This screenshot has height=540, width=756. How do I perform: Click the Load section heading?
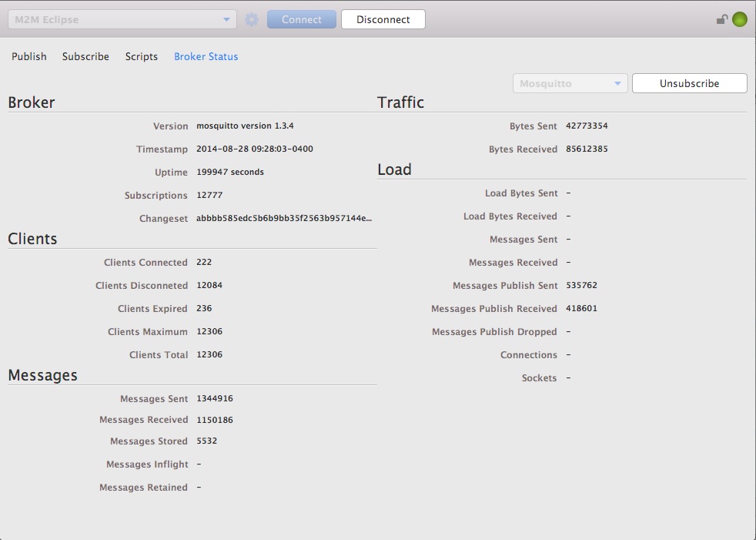[394, 169]
